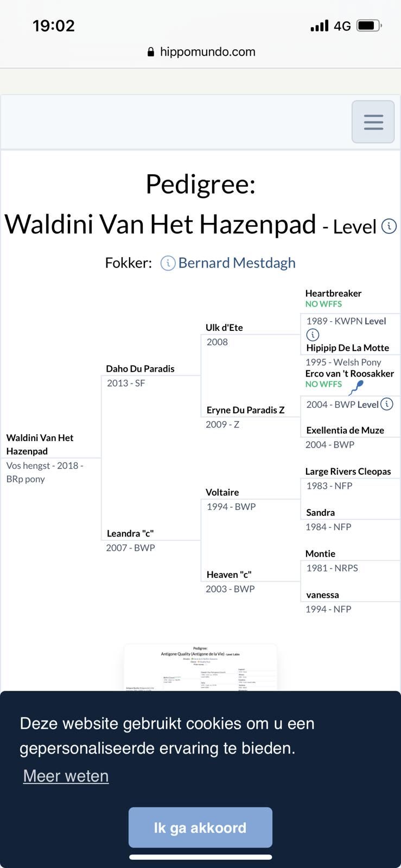401x868 pixels.
Task: Tap the hippomundo.com address bar
Action: click(x=201, y=52)
